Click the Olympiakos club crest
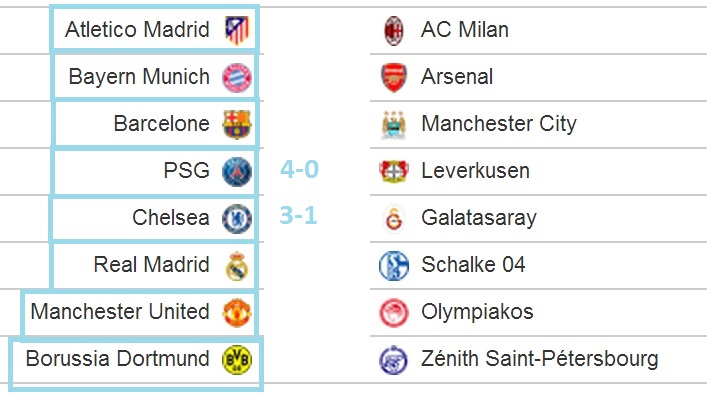The width and height of the screenshot is (707, 395). tap(394, 312)
